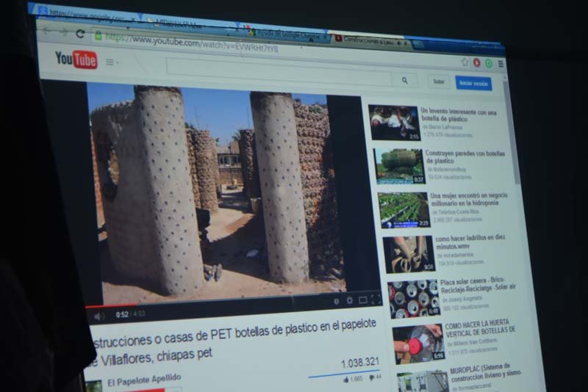The width and height of the screenshot is (588, 392).
Task: Open 'Construyen paredes con botellas' thumbnail
Action: pos(398,166)
